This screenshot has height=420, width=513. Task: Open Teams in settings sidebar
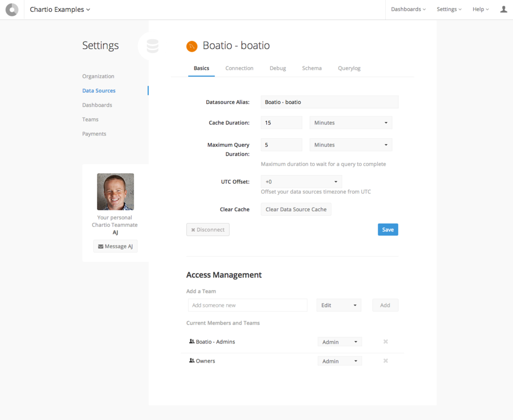point(90,119)
